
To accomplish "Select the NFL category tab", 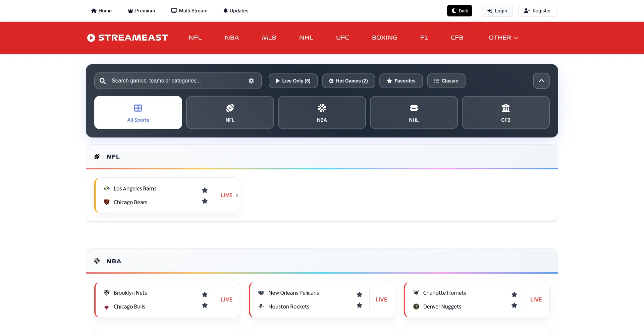I will click(230, 113).
